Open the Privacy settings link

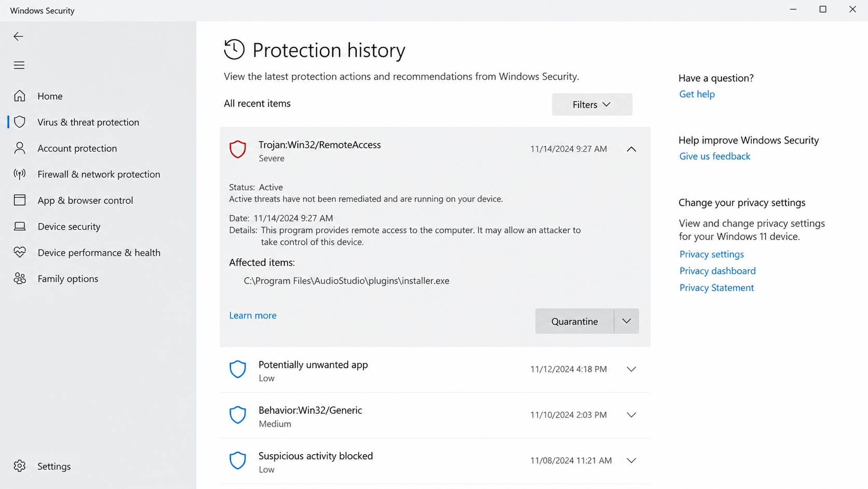pos(711,254)
